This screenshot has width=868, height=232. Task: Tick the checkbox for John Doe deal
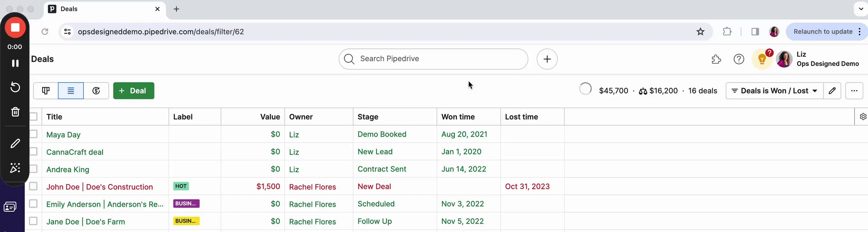click(33, 187)
